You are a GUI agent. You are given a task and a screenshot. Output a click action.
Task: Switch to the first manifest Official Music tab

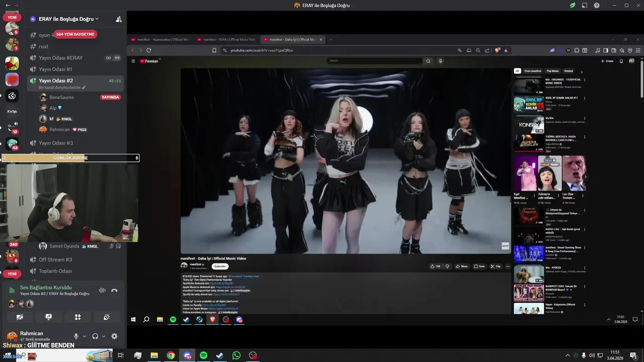pyautogui.click(x=160, y=39)
